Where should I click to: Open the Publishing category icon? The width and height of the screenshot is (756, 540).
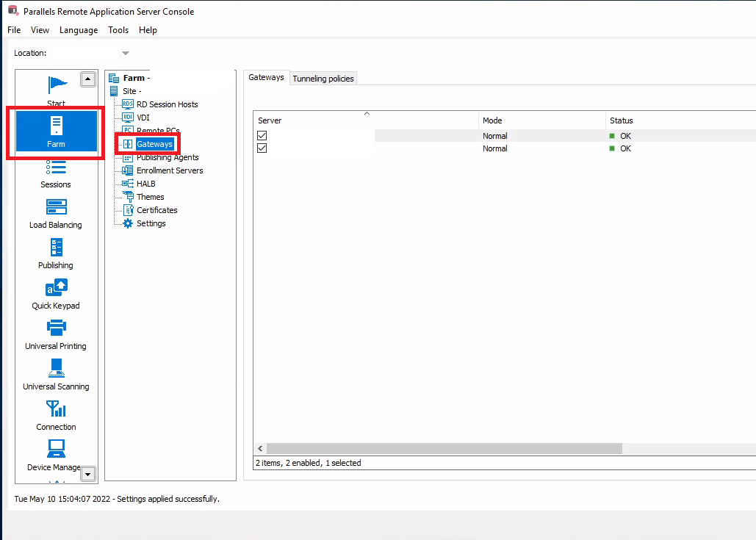56,248
